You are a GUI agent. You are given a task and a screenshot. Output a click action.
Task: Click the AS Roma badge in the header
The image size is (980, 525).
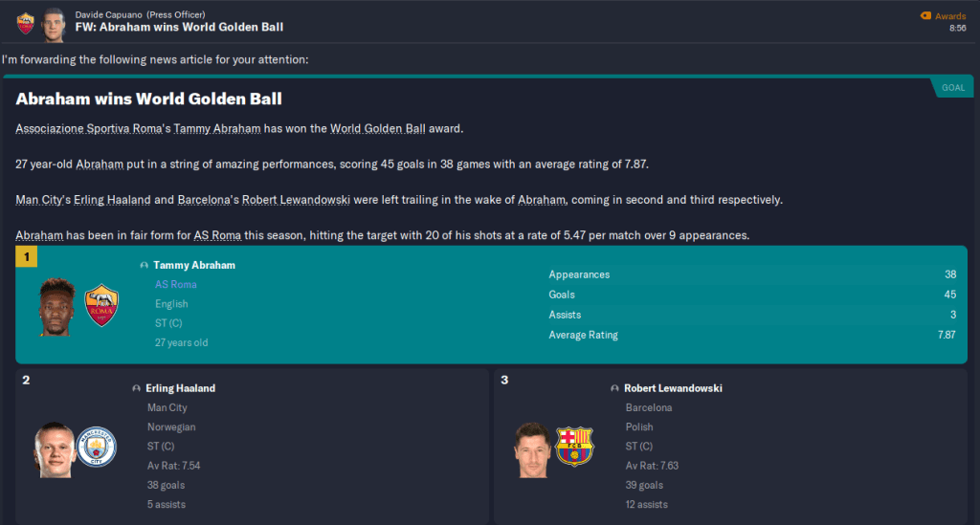click(x=26, y=20)
